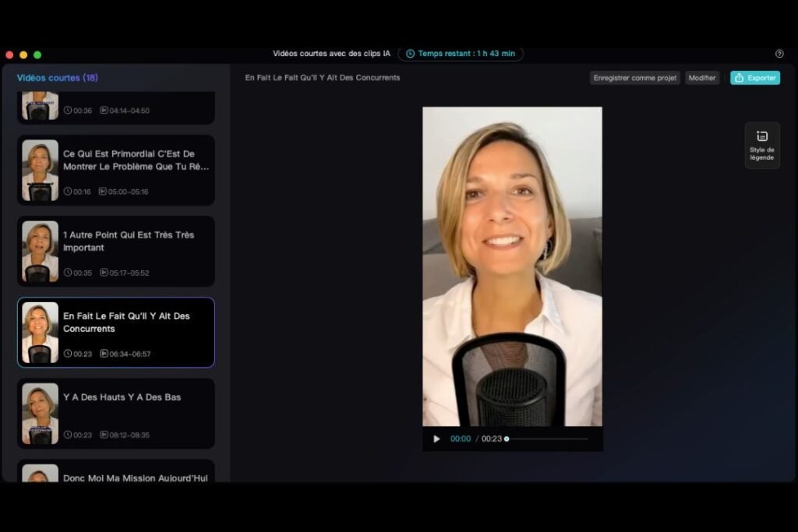Image resolution: width=798 pixels, height=532 pixels.
Task: Click thumbnail of 'Y A Des Hauts' clip
Action: (41, 414)
